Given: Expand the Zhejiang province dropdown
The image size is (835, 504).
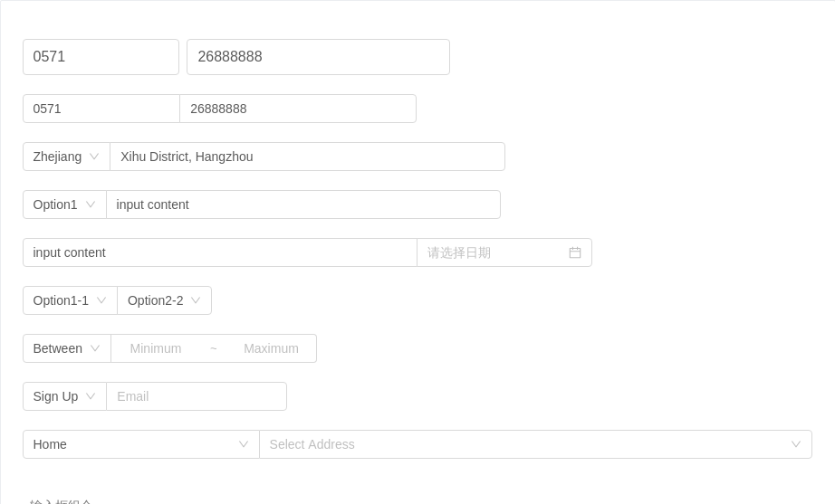Looking at the screenshot, I should pos(67,157).
